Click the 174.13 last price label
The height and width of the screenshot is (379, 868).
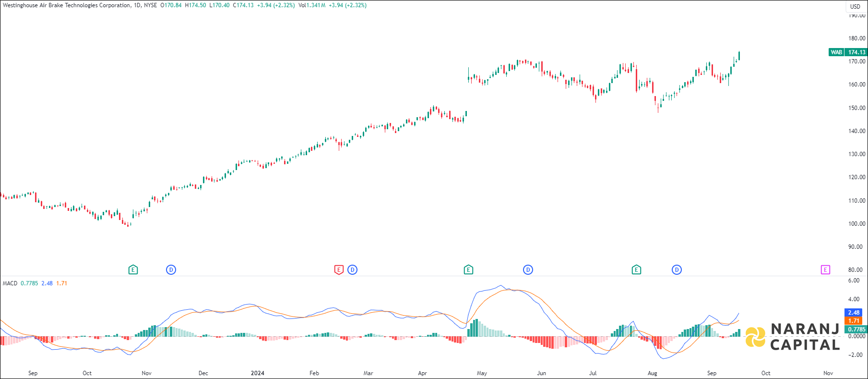pyautogui.click(x=856, y=52)
